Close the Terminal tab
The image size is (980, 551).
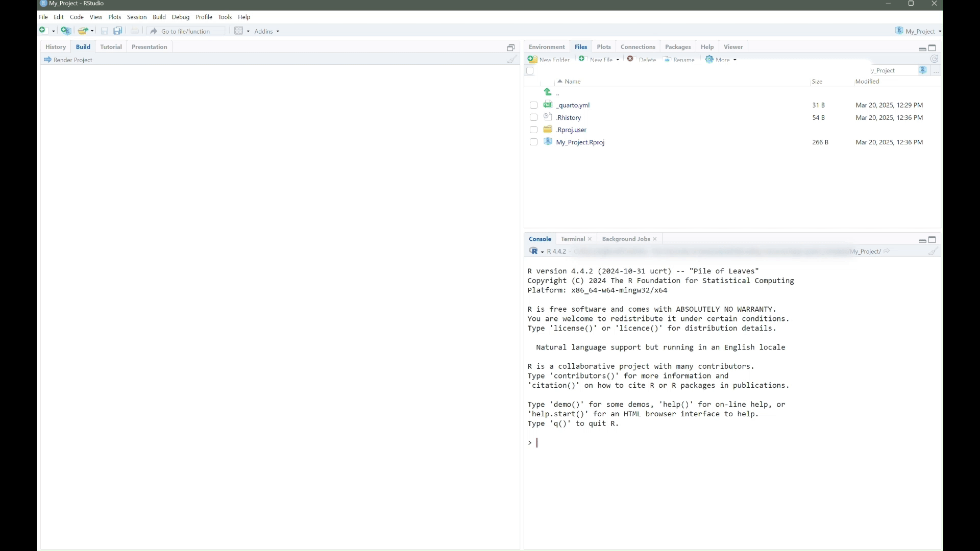pyautogui.click(x=590, y=239)
